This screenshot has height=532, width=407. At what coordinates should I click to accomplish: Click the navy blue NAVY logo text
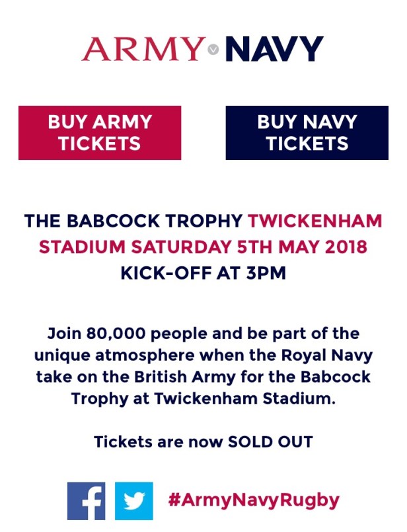click(x=274, y=49)
